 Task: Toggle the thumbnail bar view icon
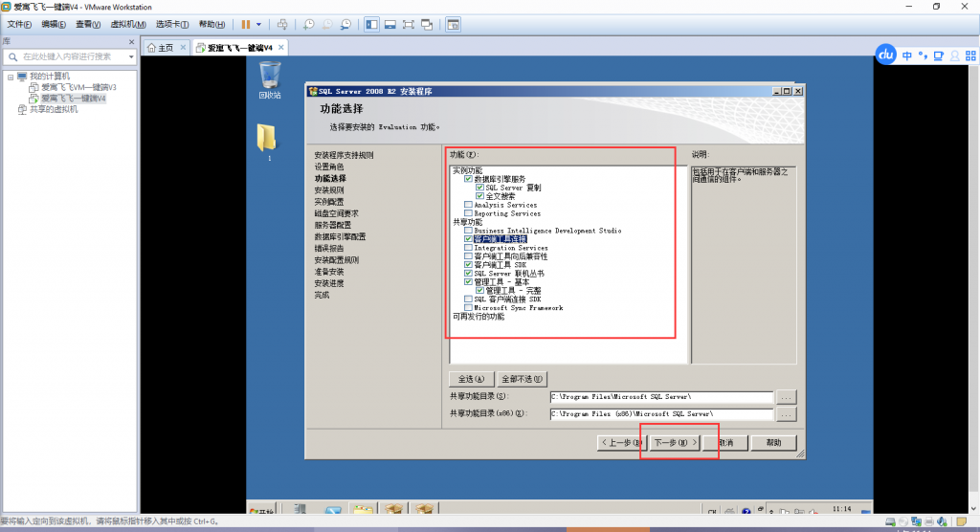(390, 24)
